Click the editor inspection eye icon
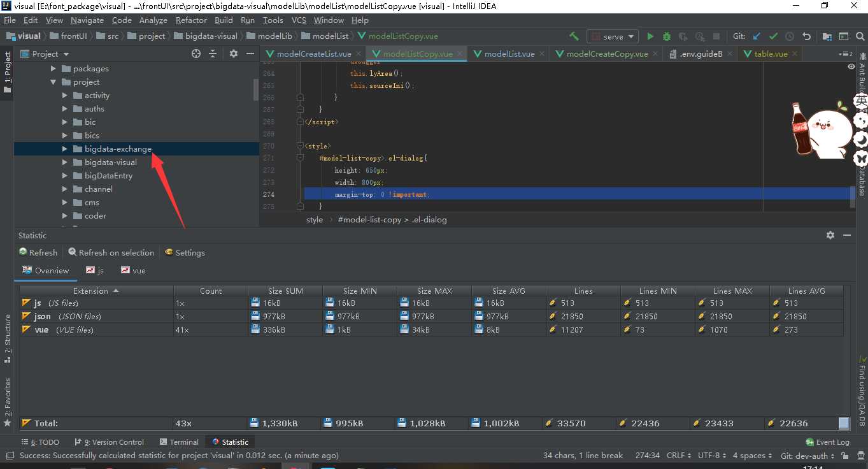868x469 pixels. coord(851,66)
